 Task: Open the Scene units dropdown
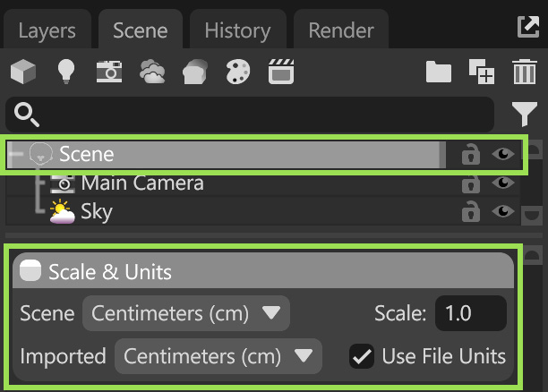pos(185,313)
